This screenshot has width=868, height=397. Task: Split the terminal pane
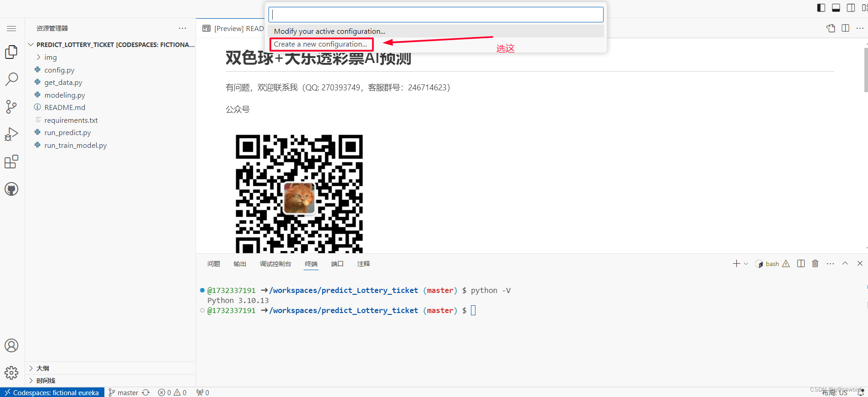click(801, 264)
